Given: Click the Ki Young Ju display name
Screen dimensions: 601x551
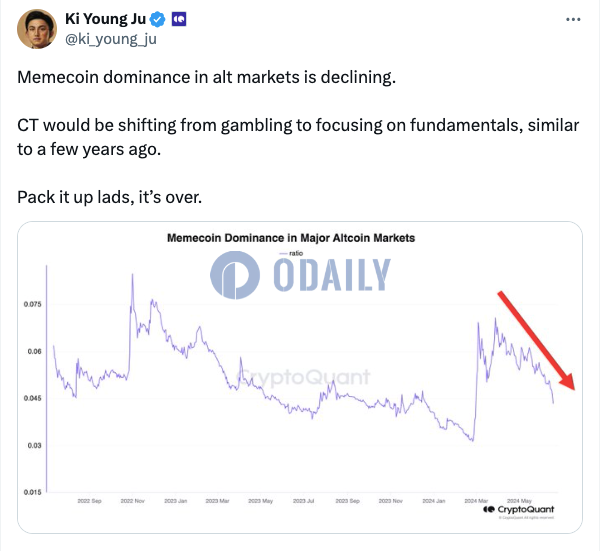Looking at the screenshot, I should [105, 19].
